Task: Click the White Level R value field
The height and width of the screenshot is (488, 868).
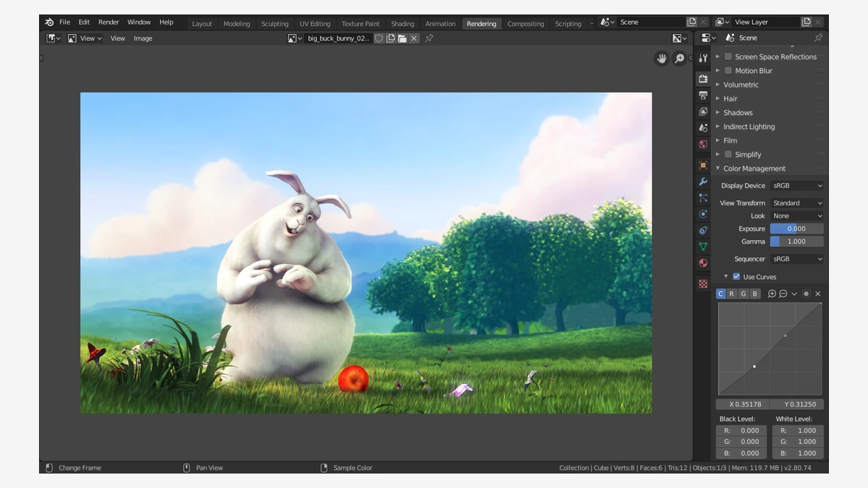Action: click(x=798, y=430)
